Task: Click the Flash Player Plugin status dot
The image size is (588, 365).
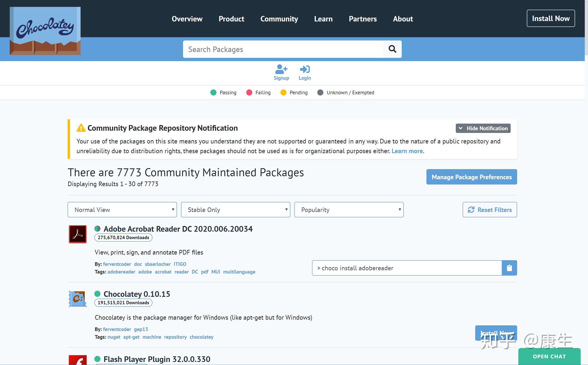Action: pos(97,359)
